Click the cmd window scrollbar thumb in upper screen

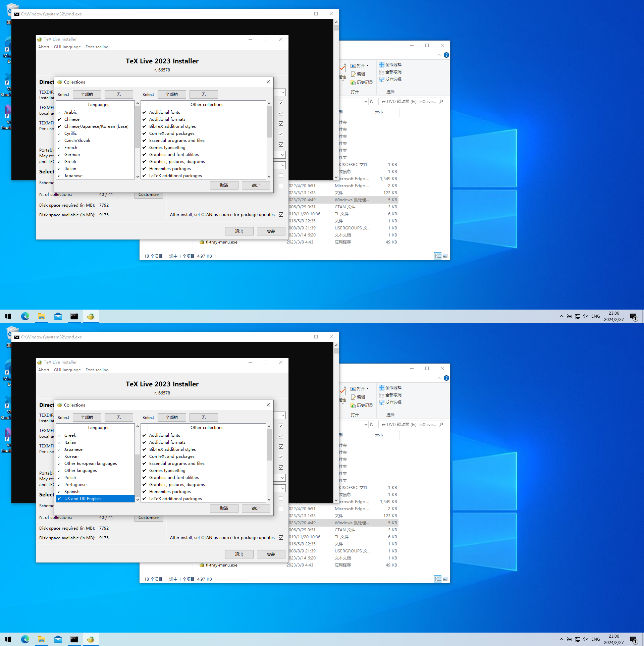pos(336,28)
